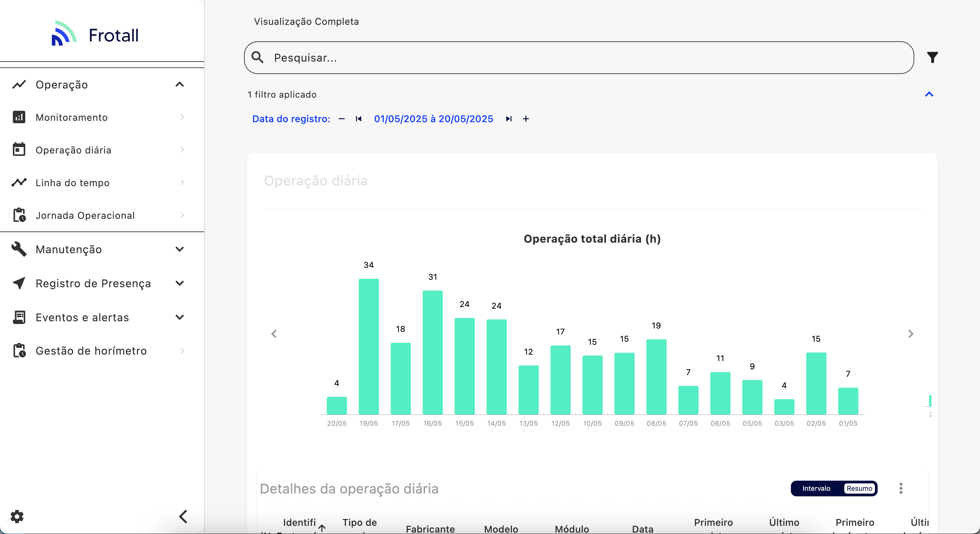Click the Eventos e alertas receipt icon
This screenshot has width=980, height=534.
click(19, 317)
